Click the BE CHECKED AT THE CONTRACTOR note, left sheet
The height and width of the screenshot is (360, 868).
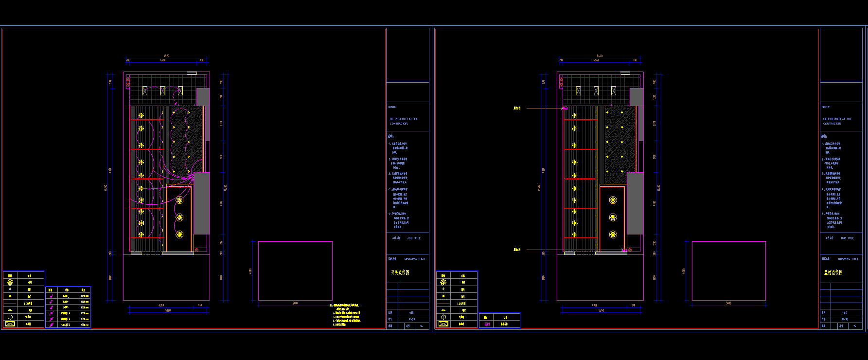[404, 121]
